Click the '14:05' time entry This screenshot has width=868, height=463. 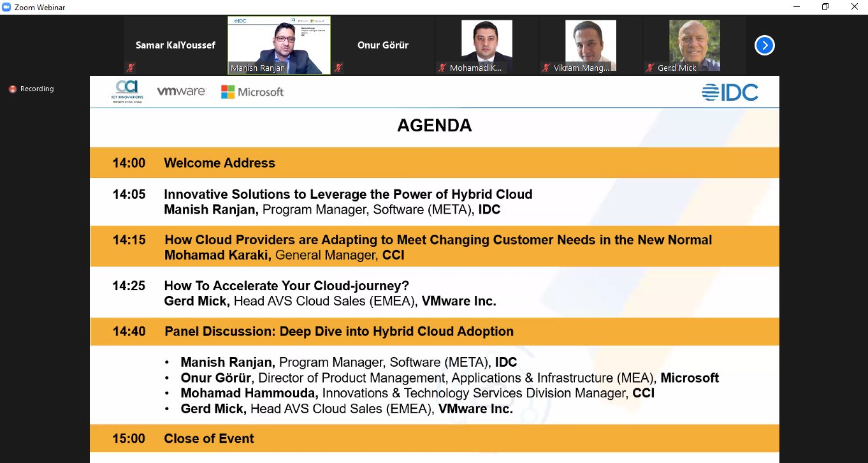click(129, 195)
